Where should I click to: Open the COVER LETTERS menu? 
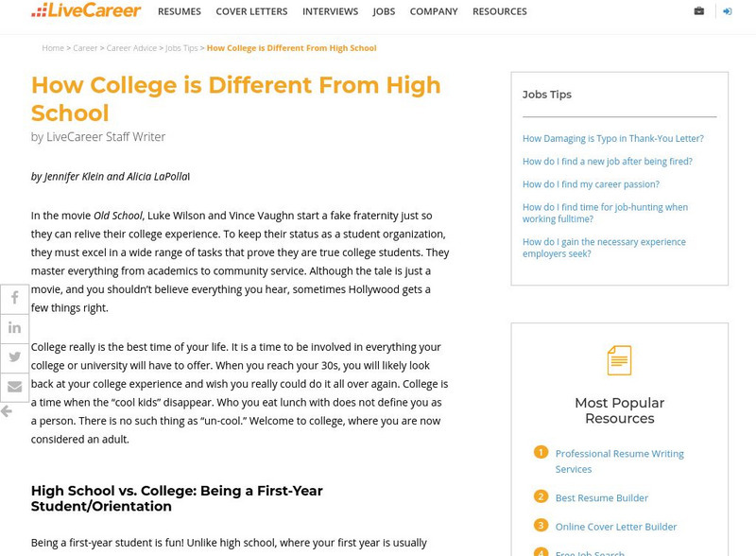point(251,11)
